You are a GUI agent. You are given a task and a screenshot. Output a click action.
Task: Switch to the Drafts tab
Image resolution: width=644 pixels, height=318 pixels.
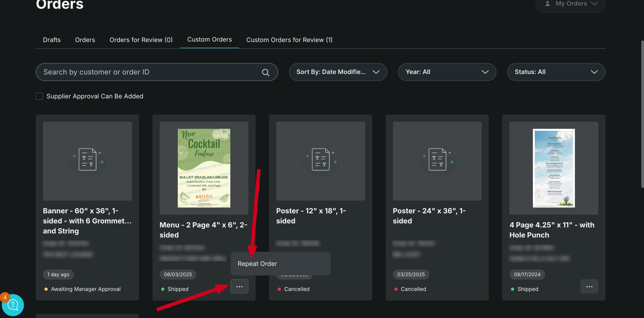pyautogui.click(x=52, y=40)
